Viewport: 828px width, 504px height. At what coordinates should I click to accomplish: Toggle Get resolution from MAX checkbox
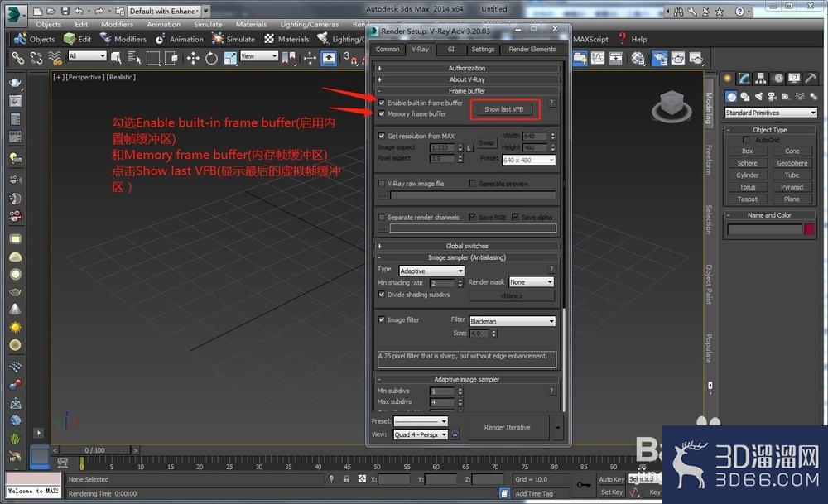tap(382, 137)
